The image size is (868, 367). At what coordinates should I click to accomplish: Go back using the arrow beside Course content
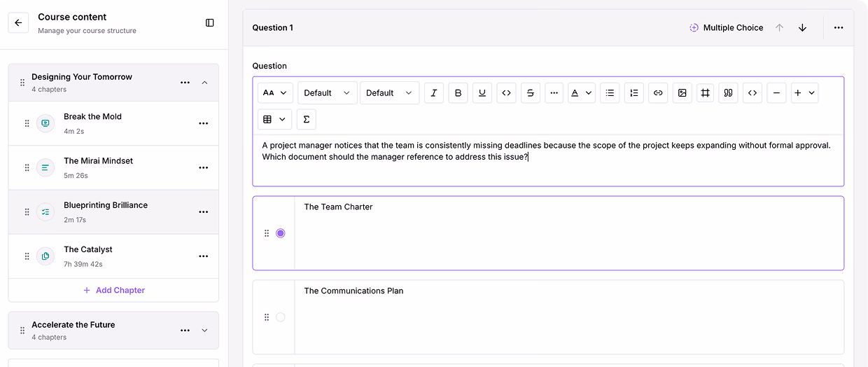click(18, 23)
